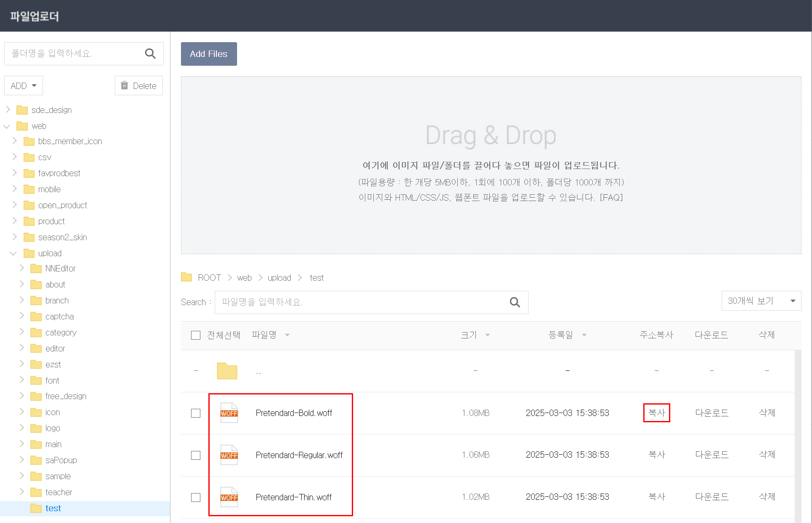Image resolution: width=812 pixels, height=523 pixels.
Task: Click the WOFF icon for Pretendard-Bold.woff
Action: coord(229,413)
